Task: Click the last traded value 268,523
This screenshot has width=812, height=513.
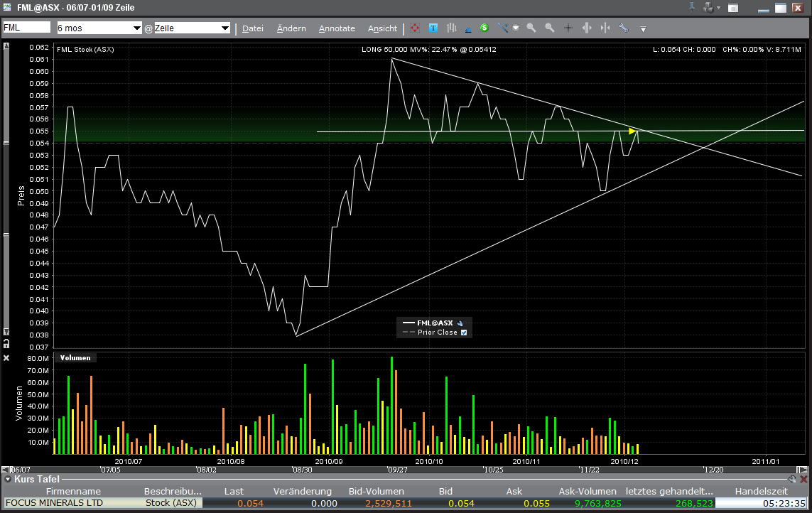Action: click(695, 503)
